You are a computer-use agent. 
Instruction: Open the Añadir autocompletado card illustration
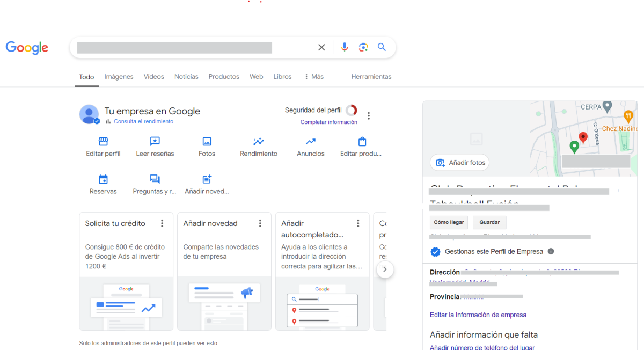pyautogui.click(x=323, y=303)
